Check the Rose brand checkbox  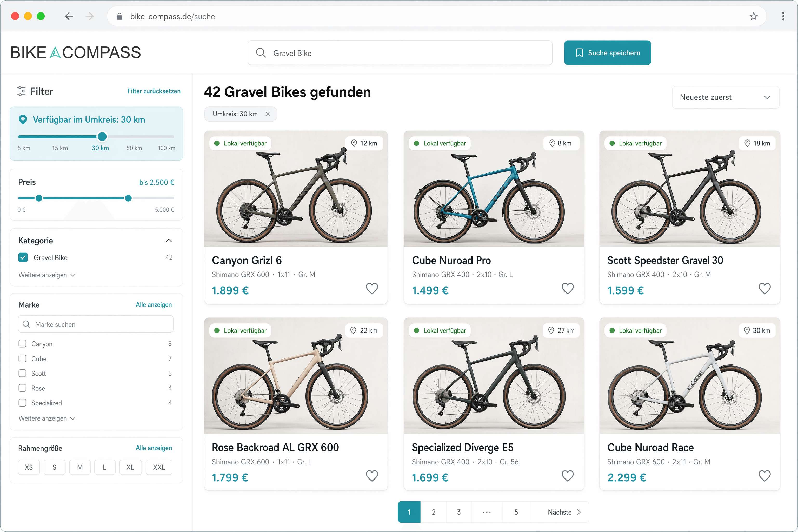click(22, 388)
